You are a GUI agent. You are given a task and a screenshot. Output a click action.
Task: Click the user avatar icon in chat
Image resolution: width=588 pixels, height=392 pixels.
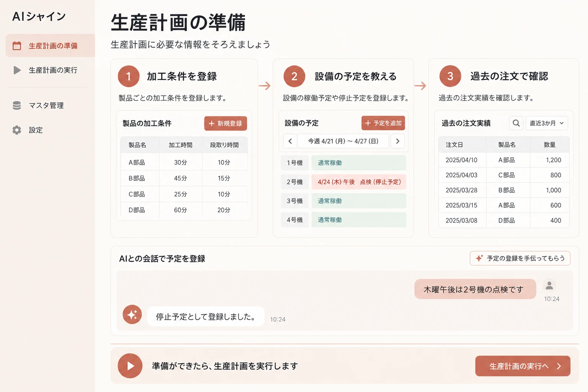[x=549, y=286]
